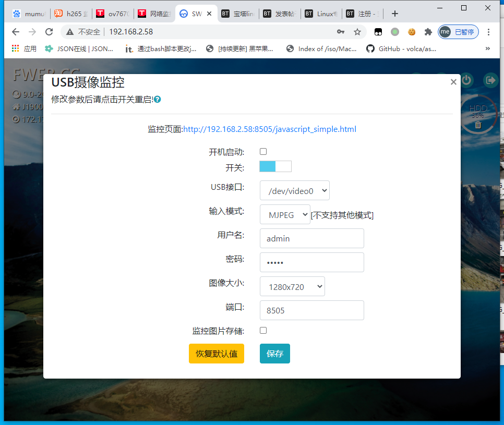The image size is (504, 425).
Task: Close the USB摄像监控 dialog
Action: click(x=453, y=82)
